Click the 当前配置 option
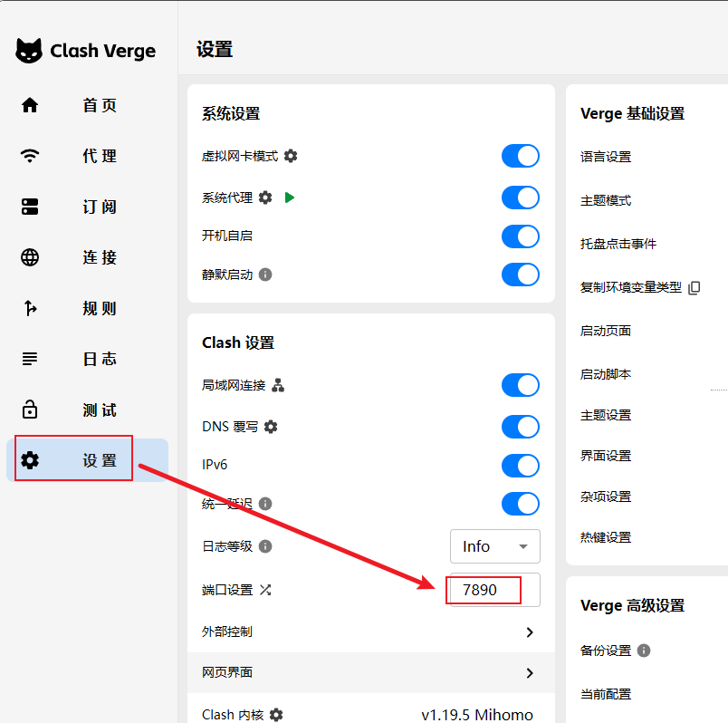 606,694
